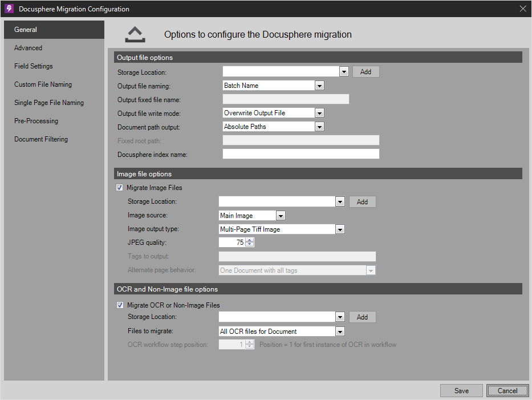
Task: Expand image file Storage Location dropdown
Action: tap(340, 201)
